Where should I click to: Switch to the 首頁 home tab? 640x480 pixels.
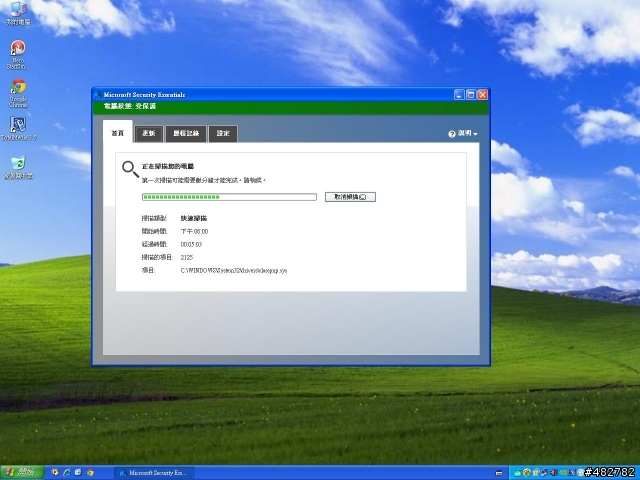[x=118, y=131]
